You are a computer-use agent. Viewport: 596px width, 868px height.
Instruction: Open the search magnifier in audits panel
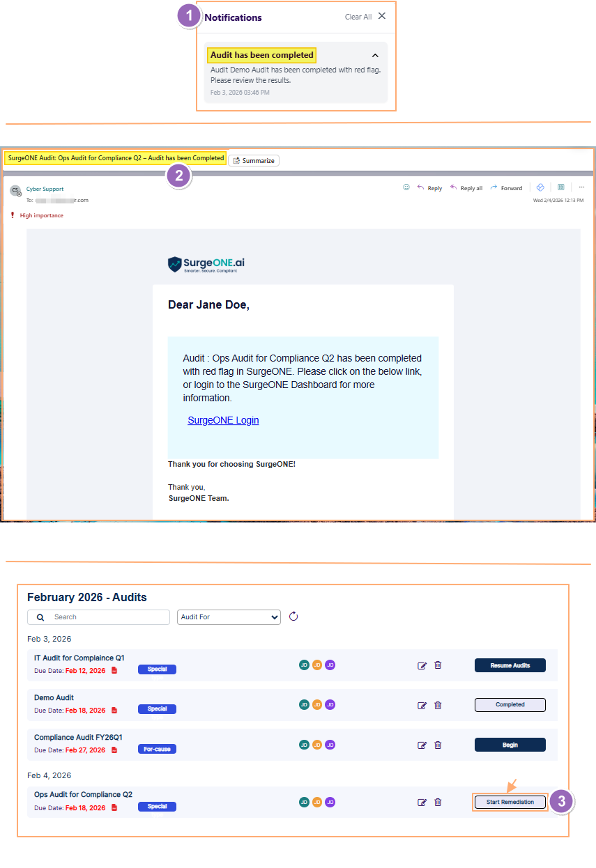tap(40, 617)
